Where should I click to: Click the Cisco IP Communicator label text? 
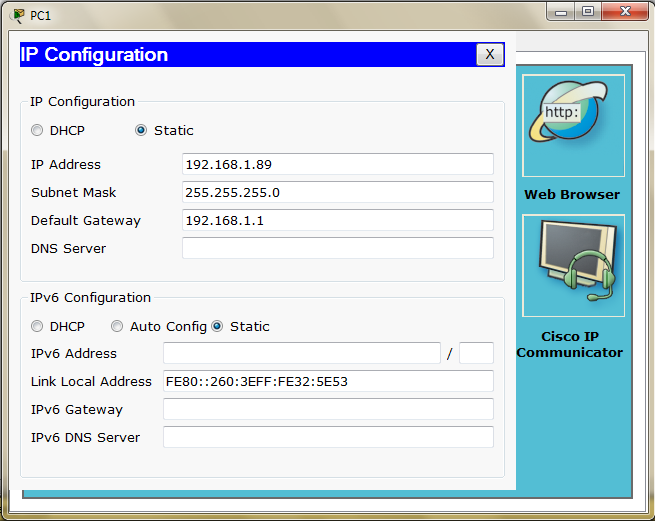coord(570,344)
